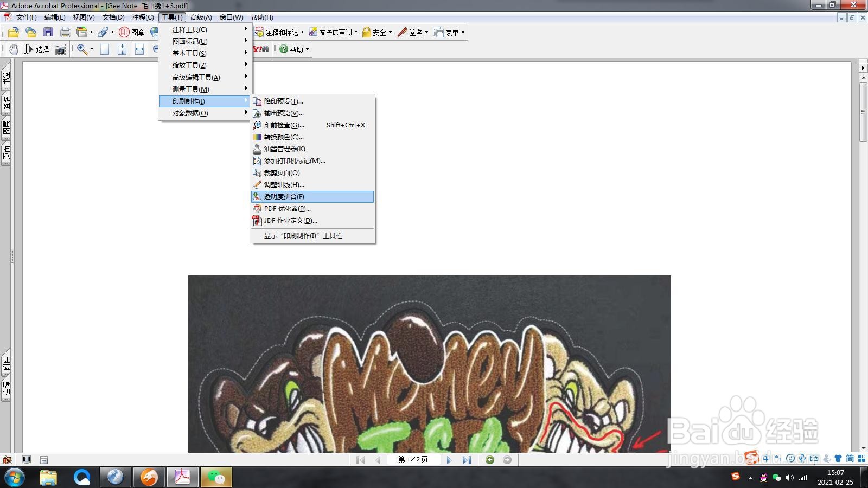Screen dimensions: 868x488
Task: Jump to last page in status bar
Action: tap(467, 460)
